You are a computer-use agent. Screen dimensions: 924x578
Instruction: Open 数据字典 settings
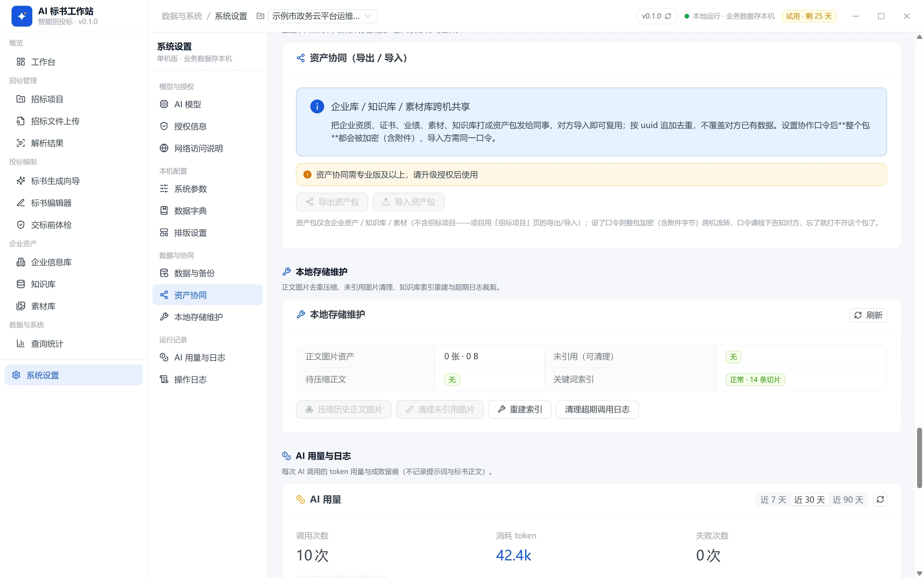pos(207,211)
